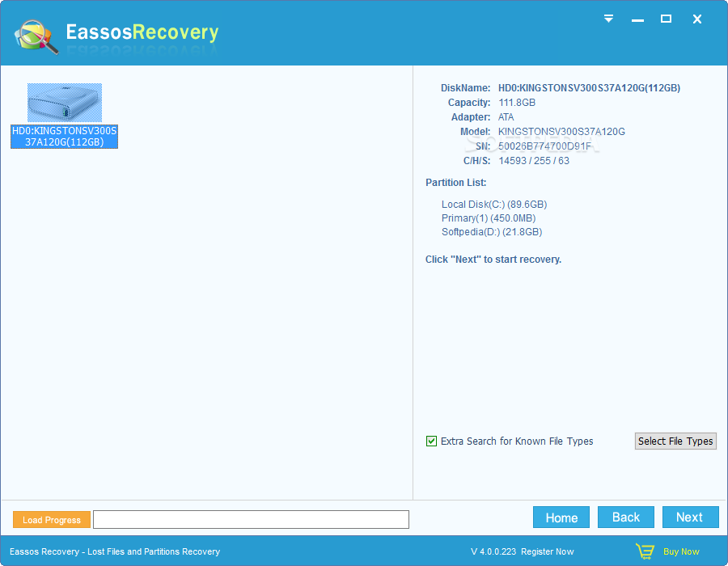Open the Select File Types button

coord(675,441)
